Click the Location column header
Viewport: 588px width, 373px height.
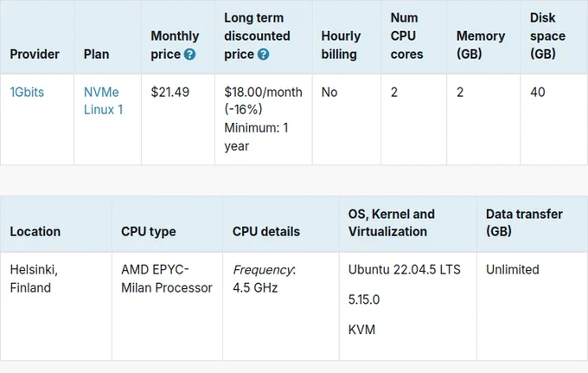(x=35, y=232)
